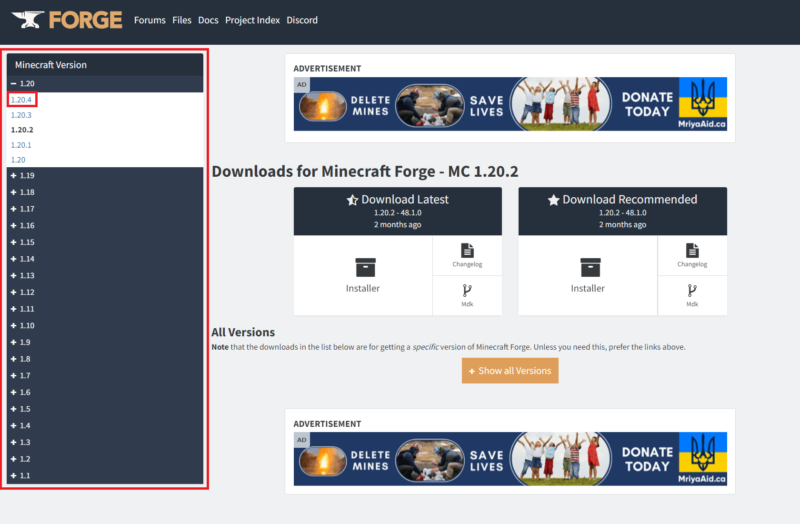Select Minecraft version 1.20.2 entry
Image resolution: width=800 pixels, height=524 pixels.
coord(22,130)
